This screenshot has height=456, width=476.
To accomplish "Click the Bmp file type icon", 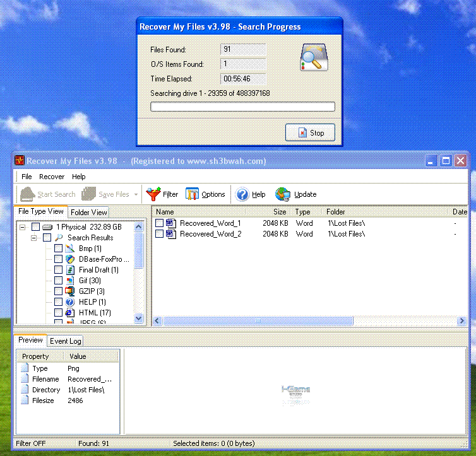I will pos(70,248).
